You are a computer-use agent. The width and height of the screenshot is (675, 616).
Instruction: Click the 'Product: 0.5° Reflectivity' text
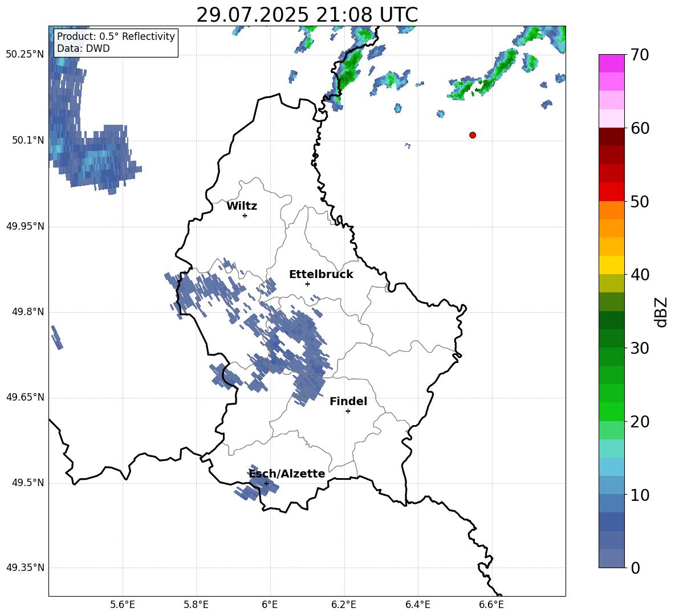point(116,36)
